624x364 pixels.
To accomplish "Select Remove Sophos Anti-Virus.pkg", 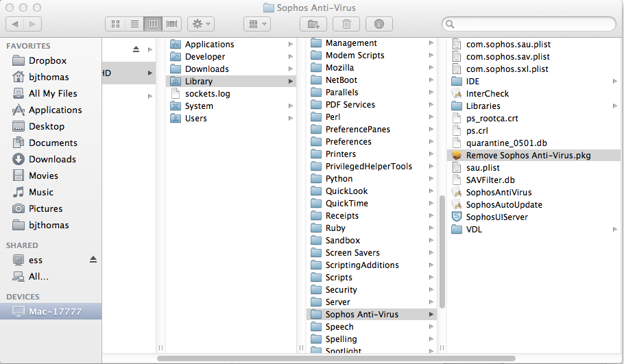I will coord(534,155).
